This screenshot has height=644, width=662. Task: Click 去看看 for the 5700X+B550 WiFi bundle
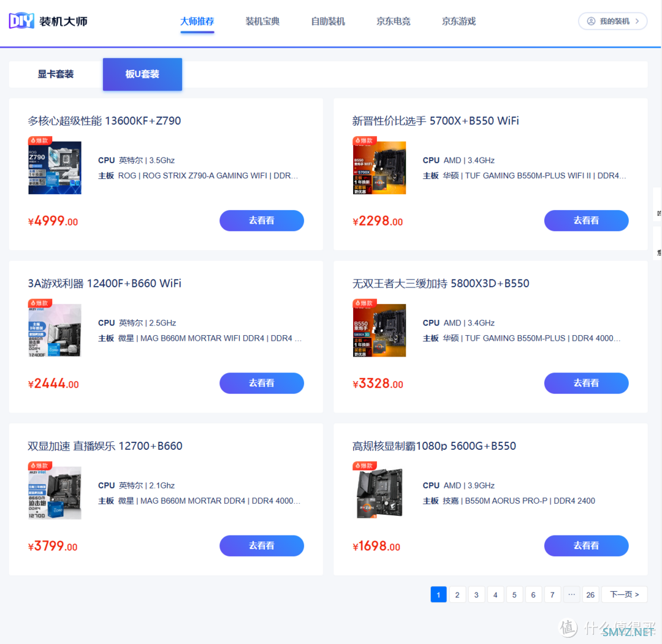coord(586,221)
